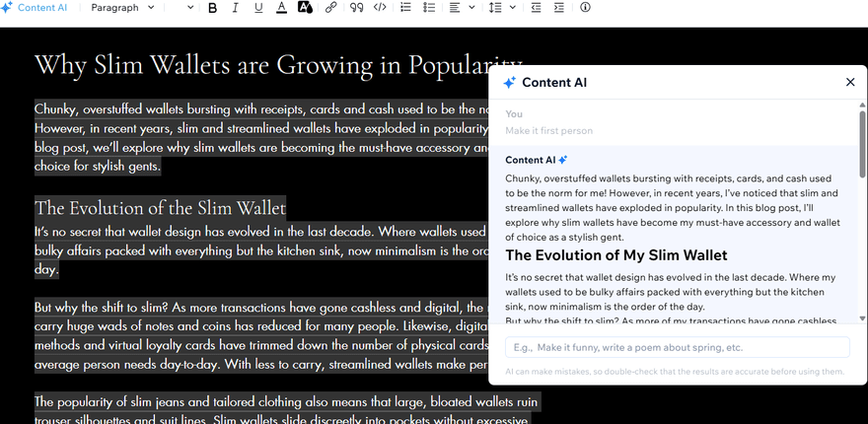Viewport: 868px width, 424px height.
Task: Toggle bold formatting
Action: coord(213,8)
